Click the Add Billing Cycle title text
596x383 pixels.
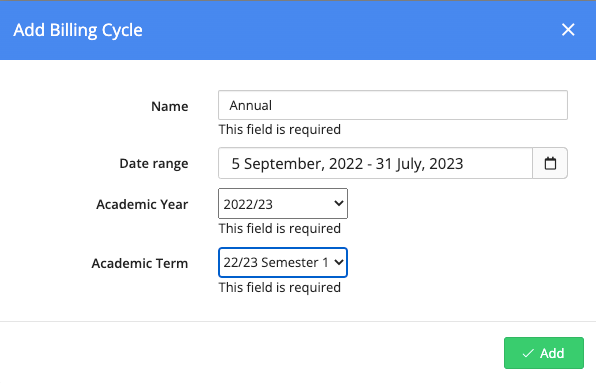(78, 30)
